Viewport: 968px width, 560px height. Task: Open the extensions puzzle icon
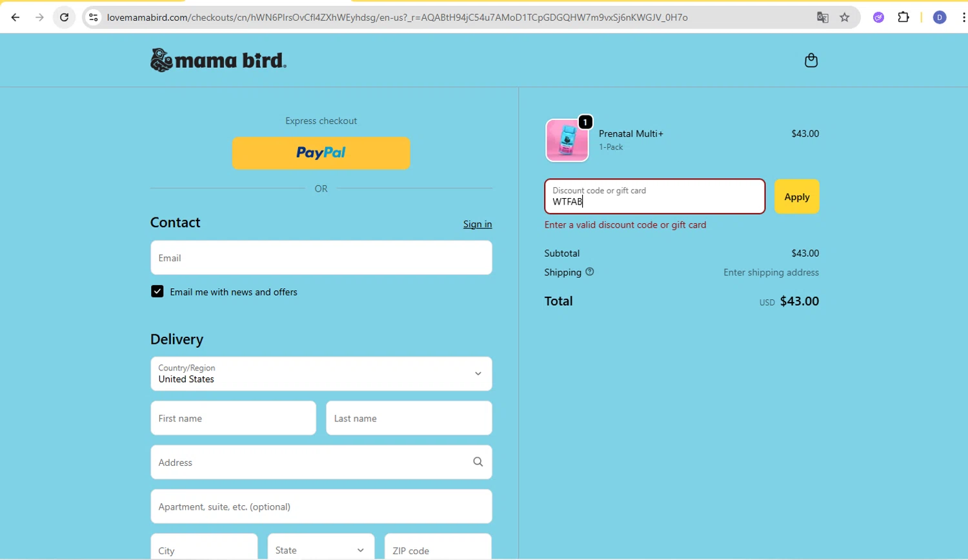pos(903,17)
